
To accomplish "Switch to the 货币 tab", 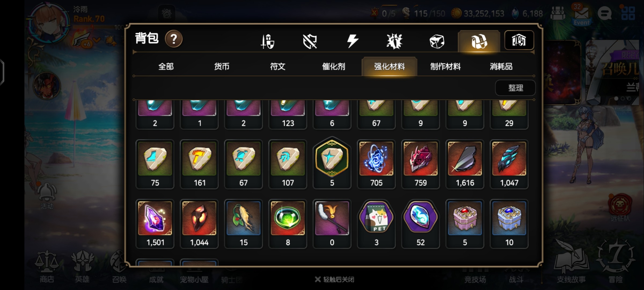I will click(x=222, y=66).
